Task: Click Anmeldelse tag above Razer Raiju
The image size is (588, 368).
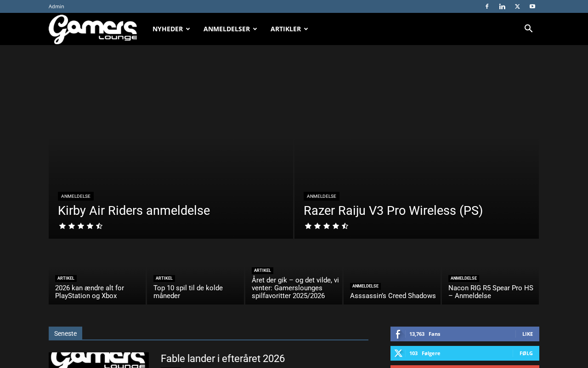Action: tap(322, 196)
